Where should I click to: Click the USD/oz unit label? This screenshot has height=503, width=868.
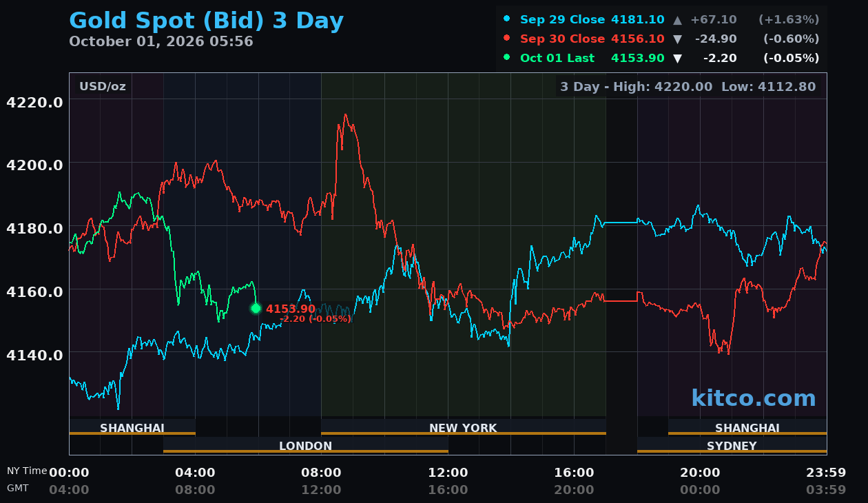(103, 86)
